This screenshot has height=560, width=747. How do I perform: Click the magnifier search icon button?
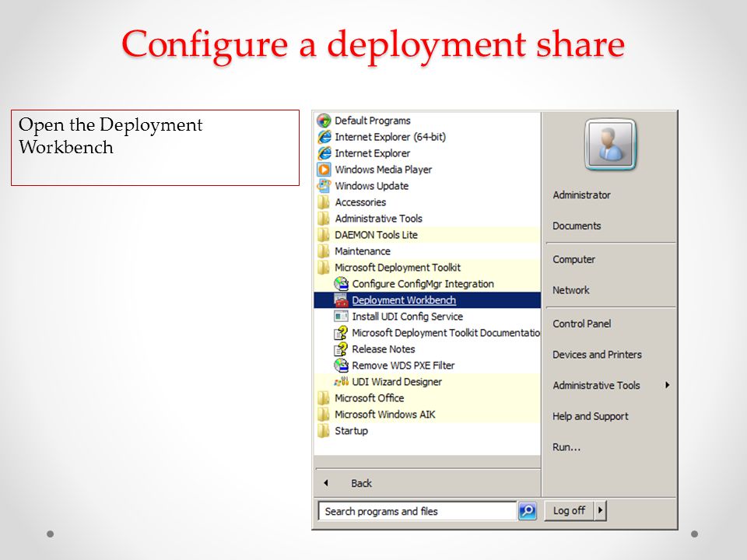coord(528,511)
